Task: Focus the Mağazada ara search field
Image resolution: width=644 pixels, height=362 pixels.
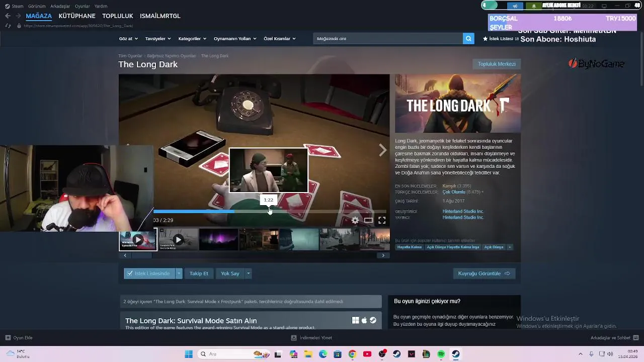Action: coord(387,39)
